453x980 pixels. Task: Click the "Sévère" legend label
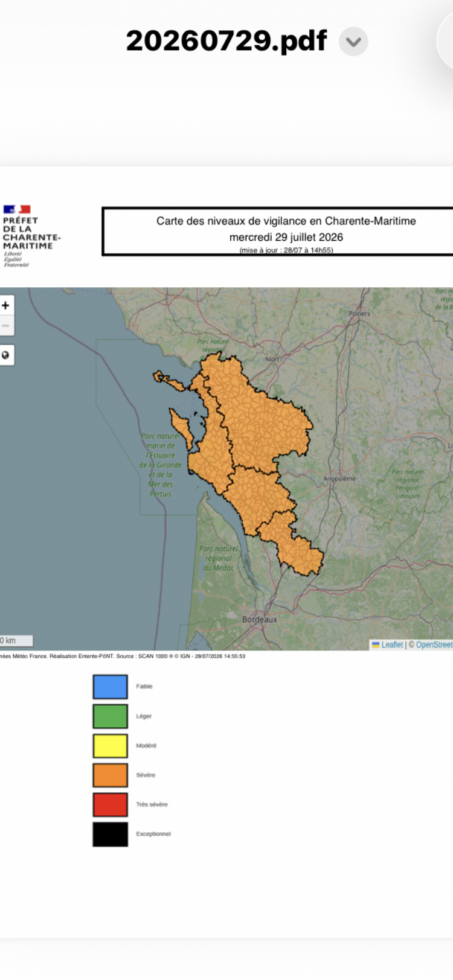(x=146, y=775)
